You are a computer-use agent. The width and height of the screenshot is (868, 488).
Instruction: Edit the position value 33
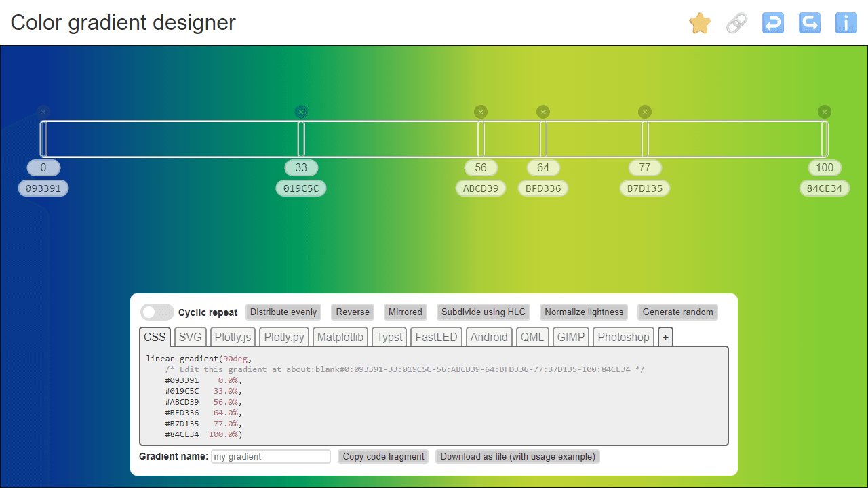coord(301,167)
